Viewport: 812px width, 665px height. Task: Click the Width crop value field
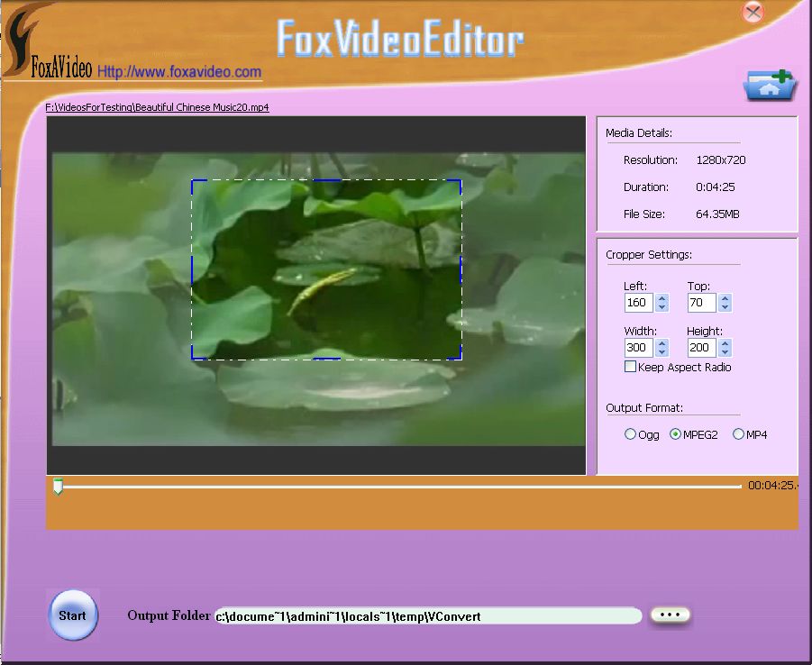(x=639, y=348)
